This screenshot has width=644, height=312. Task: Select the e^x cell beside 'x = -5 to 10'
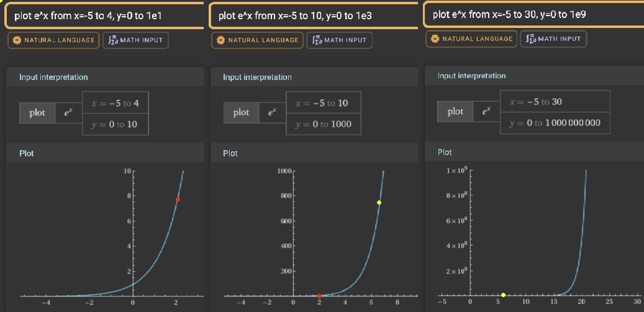pos(272,112)
